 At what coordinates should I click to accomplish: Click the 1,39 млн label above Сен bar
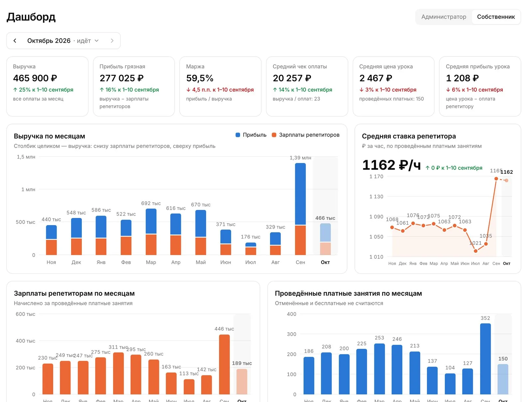tap(300, 158)
